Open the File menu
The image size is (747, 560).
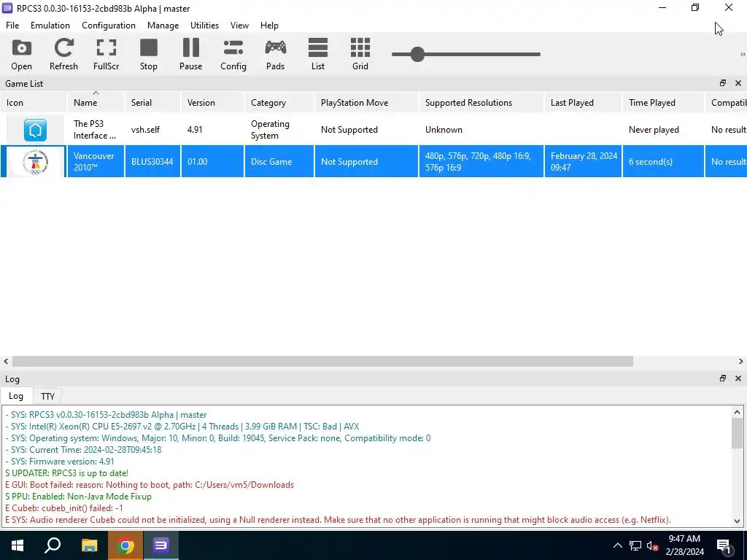12,26
